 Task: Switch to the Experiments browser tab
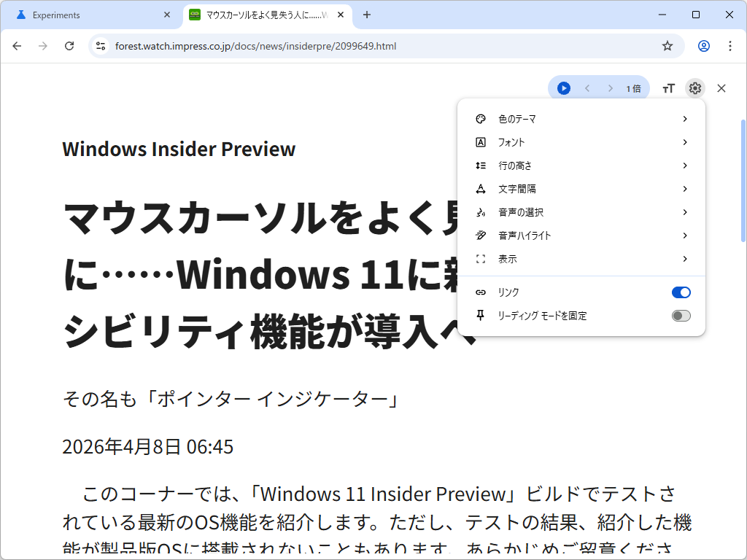(x=80, y=15)
